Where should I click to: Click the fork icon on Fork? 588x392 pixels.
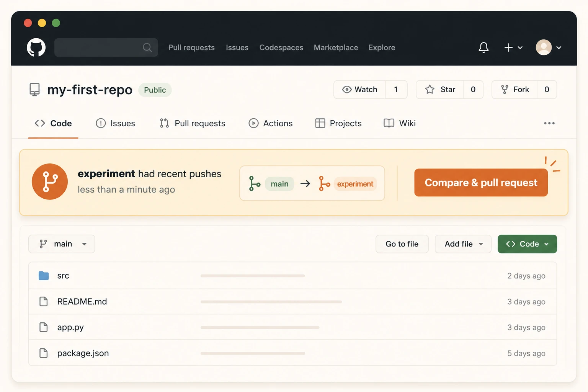[x=505, y=90]
